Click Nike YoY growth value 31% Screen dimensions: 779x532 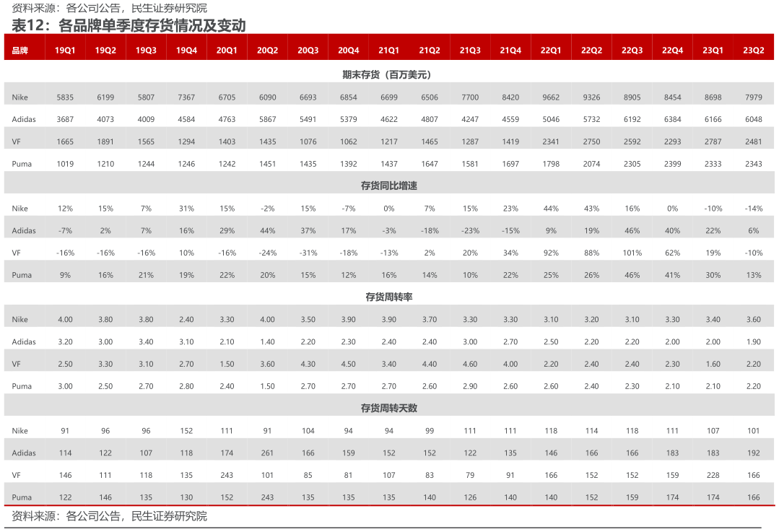(186, 209)
